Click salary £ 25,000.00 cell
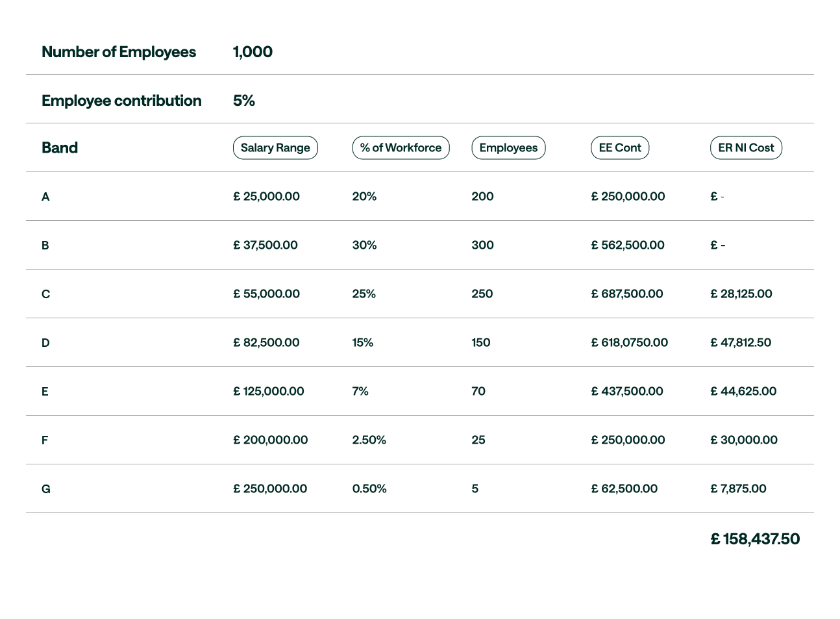This screenshot has height=619, width=840. 266,196
